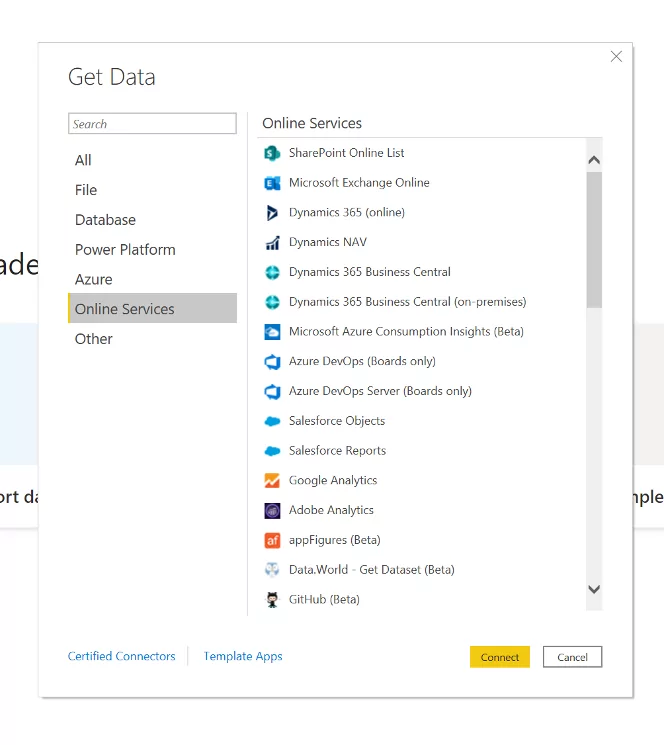
Task: Open the Certified Connectors link
Action: pyautogui.click(x=122, y=656)
